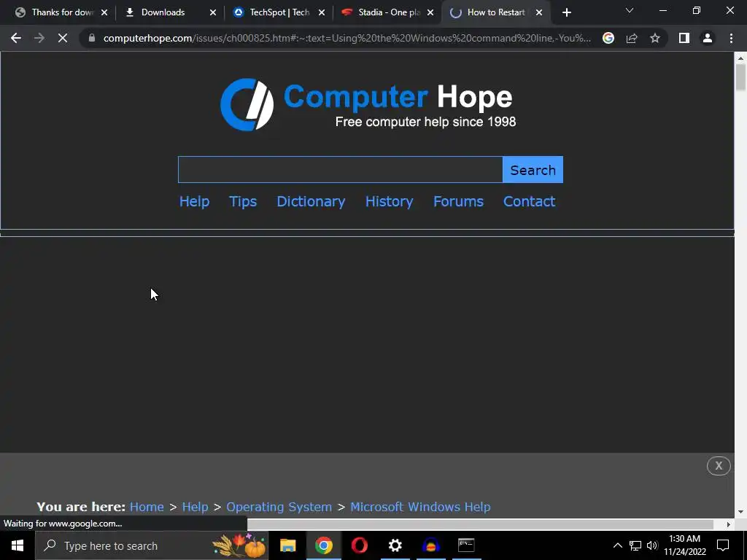Click scrollbar down arrow
The image size is (747, 560).
click(740, 513)
